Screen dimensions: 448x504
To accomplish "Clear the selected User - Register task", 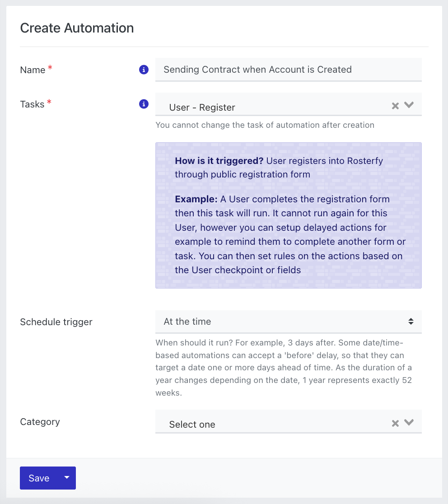I will (395, 106).
